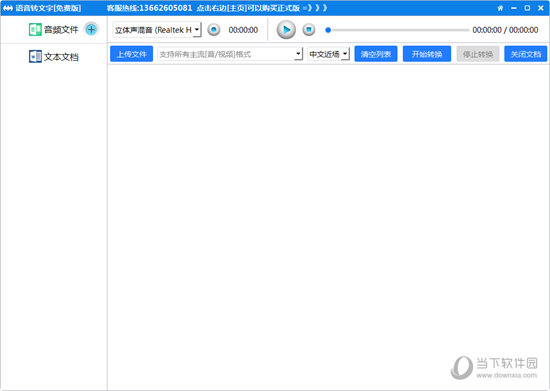The image size is (550, 391).
Task: Play the audio with the play button
Action: coord(286,30)
